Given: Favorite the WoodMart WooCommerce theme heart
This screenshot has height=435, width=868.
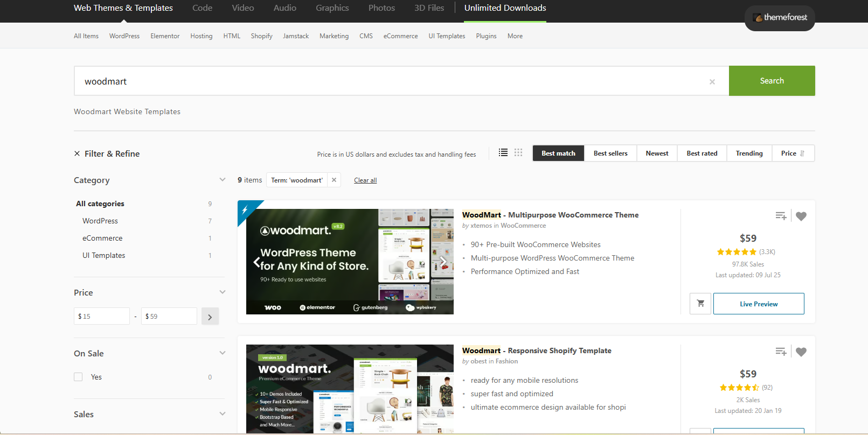Looking at the screenshot, I should point(801,216).
